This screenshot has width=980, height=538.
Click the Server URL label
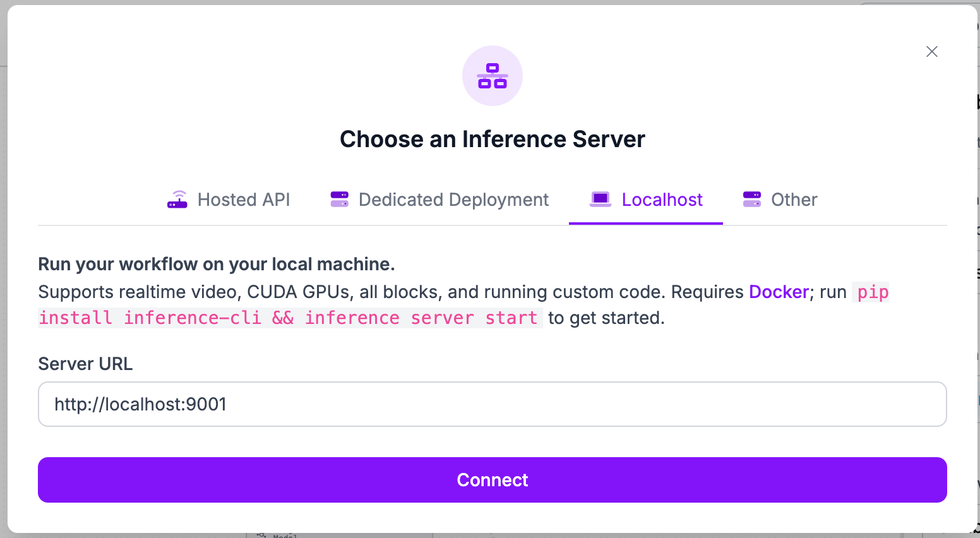click(85, 364)
